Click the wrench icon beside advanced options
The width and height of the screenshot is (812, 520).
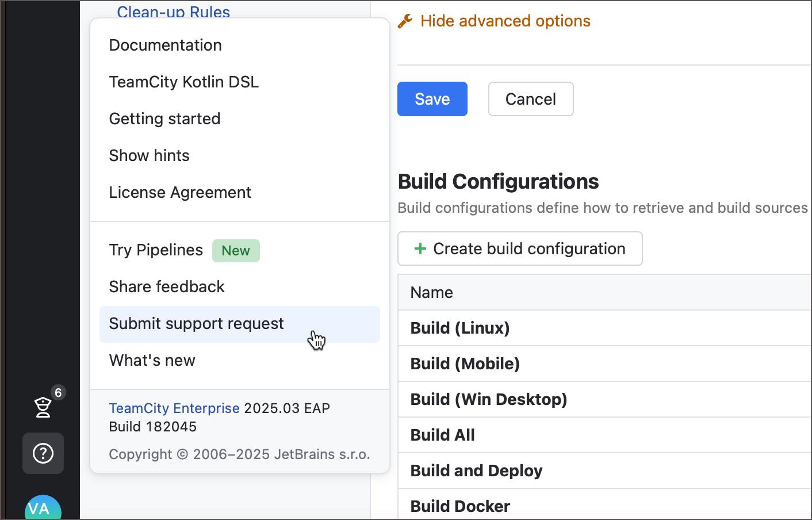pos(405,21)
